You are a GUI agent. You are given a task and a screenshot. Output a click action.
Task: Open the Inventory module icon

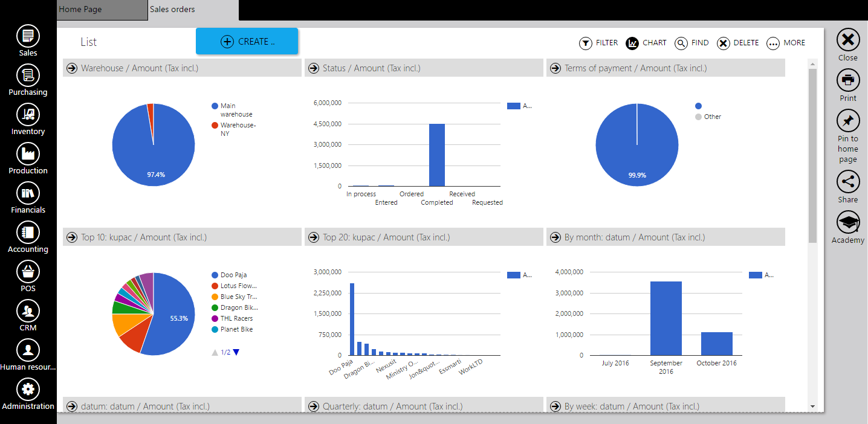tap(28, 115)
